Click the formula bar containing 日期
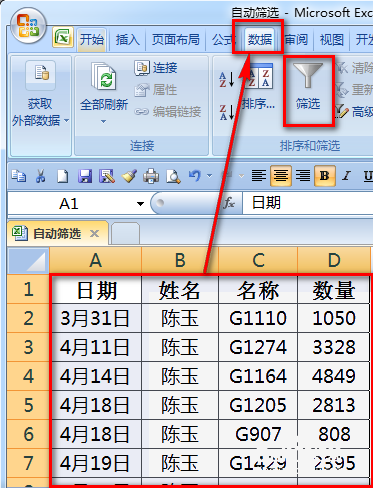The height and width of the screenshot is (488, 373). tap(307, 203)
